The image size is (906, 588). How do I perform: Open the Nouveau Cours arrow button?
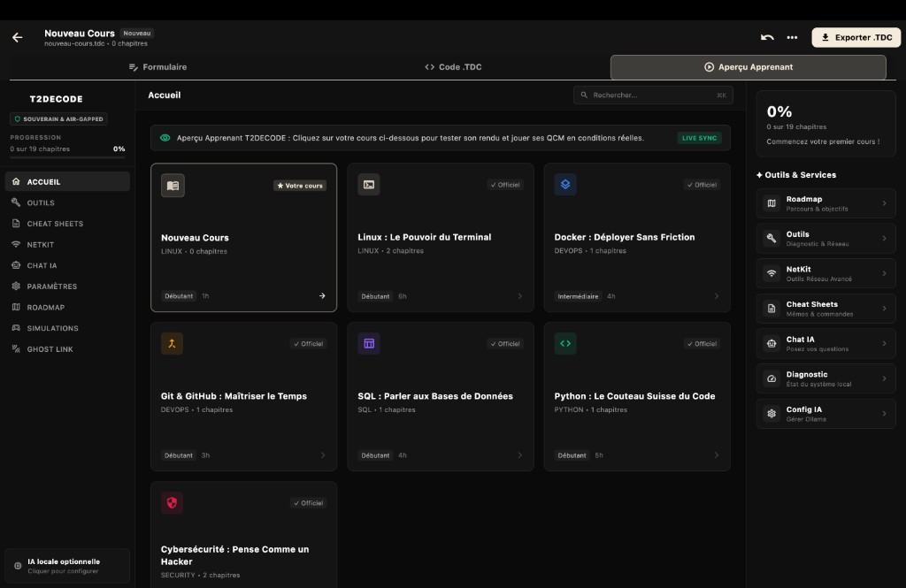(322, 295)
